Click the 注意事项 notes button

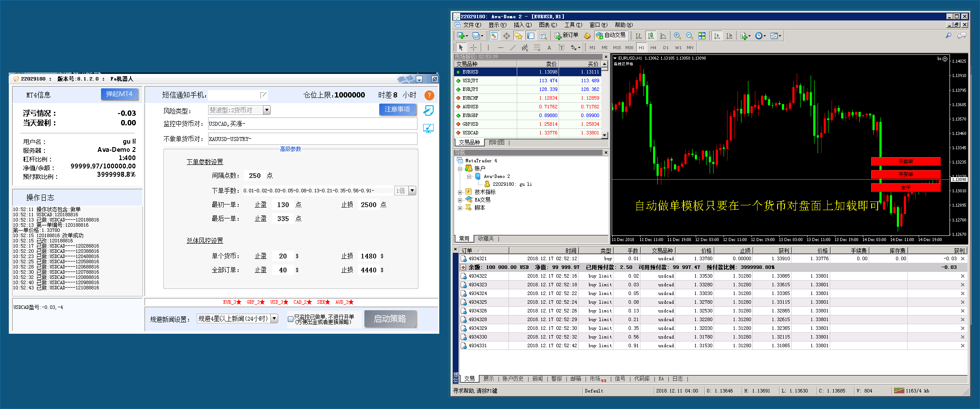(x=397, y=109)
